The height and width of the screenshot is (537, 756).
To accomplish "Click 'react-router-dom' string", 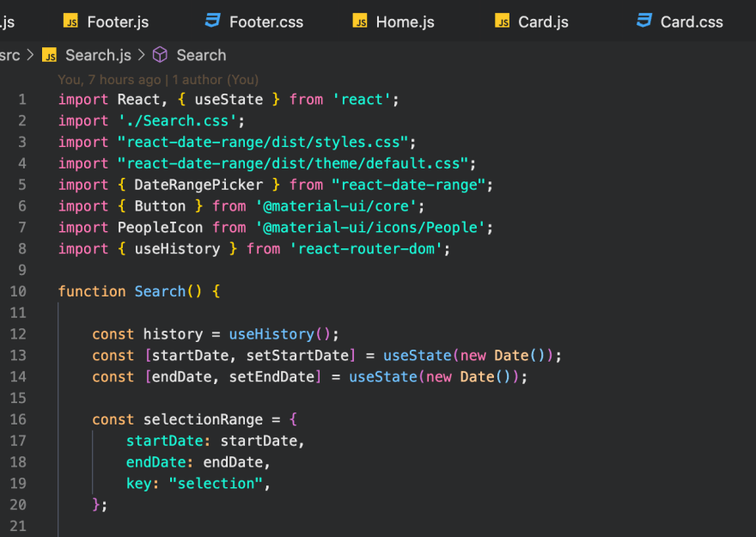I will 366,248.
